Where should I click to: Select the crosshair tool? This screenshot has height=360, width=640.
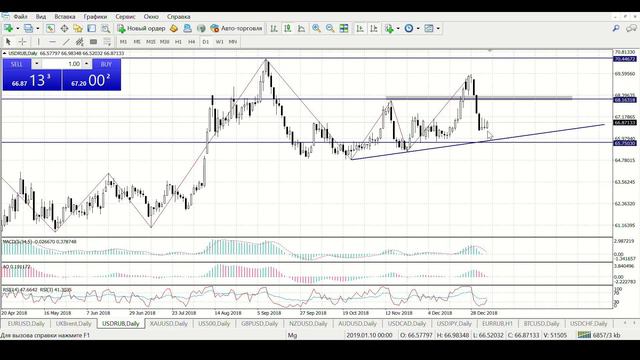(x=22, y=42)
